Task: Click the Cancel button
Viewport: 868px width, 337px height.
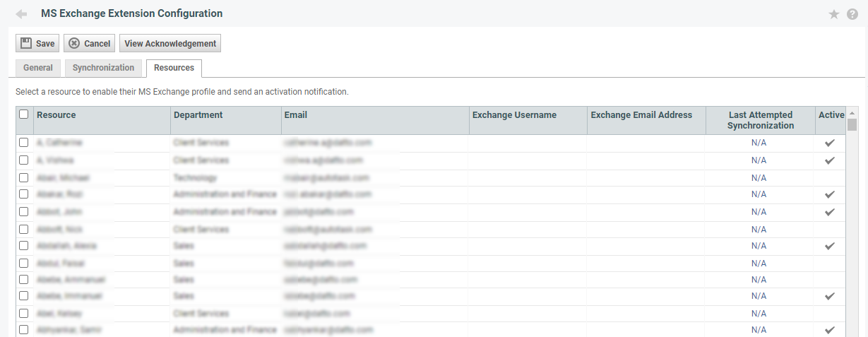Action: (x=89, y=44)
